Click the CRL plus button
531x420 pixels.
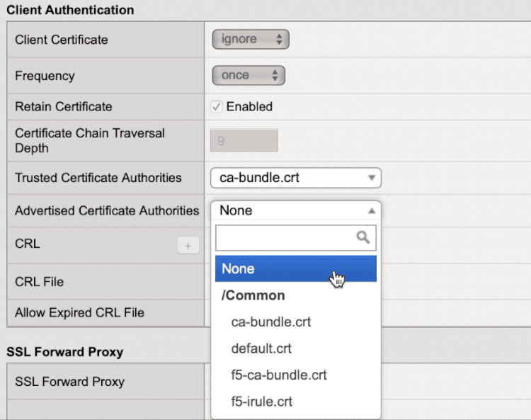tap(188, 245)
